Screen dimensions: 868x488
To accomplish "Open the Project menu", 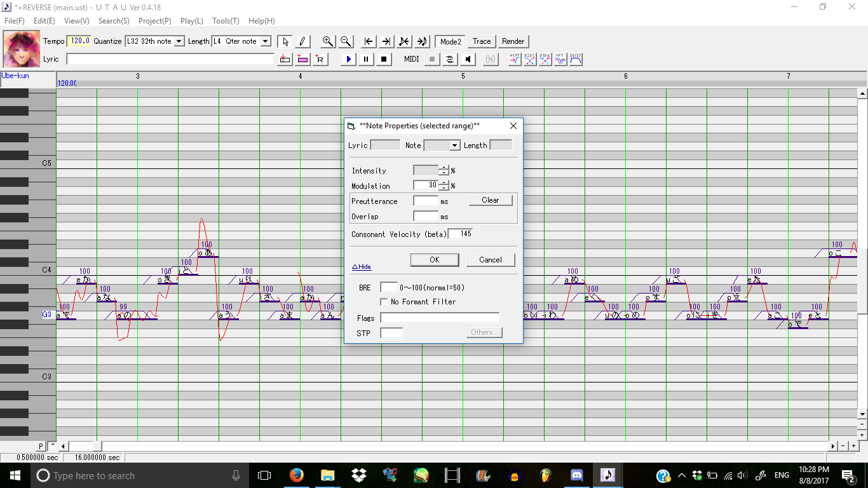I will click(x=155, y=21).
